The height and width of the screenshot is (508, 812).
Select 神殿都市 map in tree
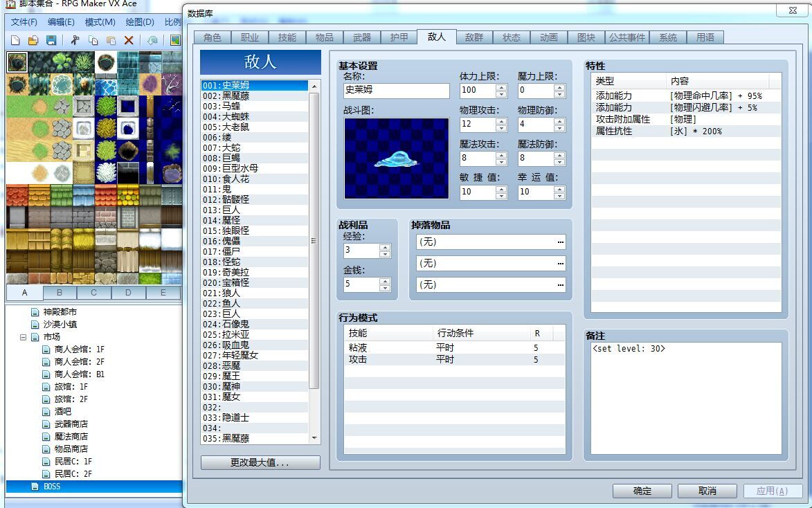pos(60,312)
